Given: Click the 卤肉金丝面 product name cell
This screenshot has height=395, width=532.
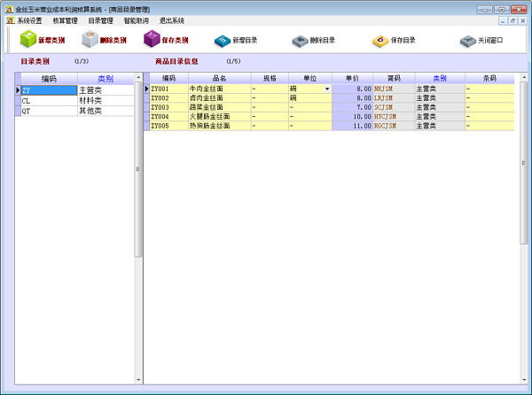Looking at the screenshot, I should [220, 98].
